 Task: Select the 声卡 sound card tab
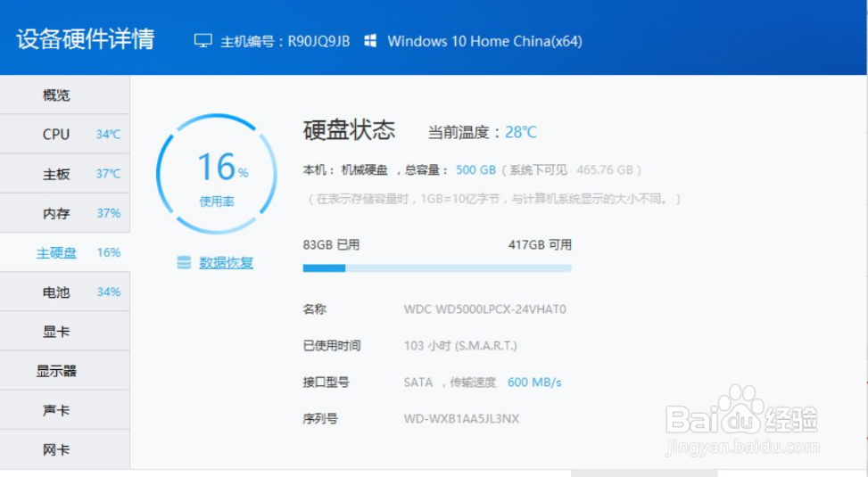[x=65, y=410]
